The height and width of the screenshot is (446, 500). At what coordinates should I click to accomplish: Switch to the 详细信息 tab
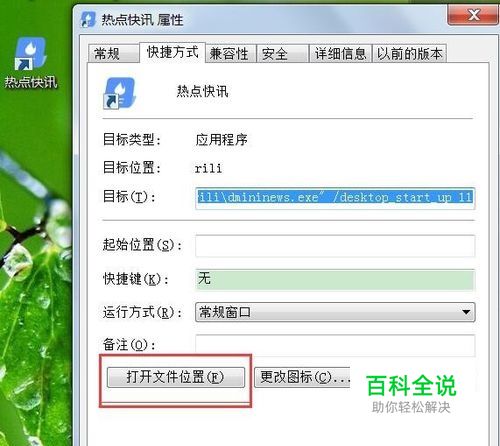(x=340, y=54)
